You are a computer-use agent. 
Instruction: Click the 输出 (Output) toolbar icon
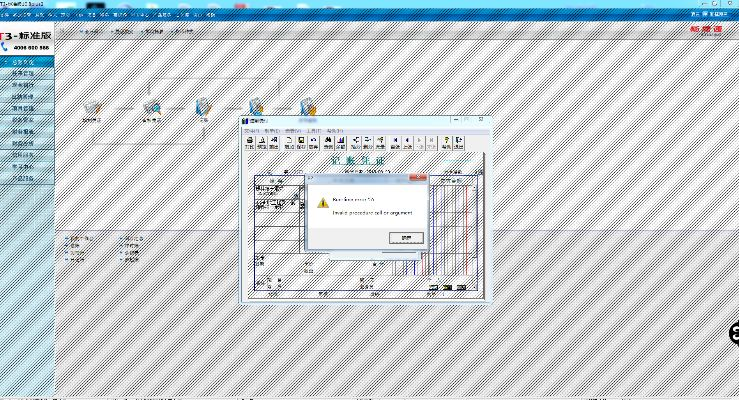point(274,142)
